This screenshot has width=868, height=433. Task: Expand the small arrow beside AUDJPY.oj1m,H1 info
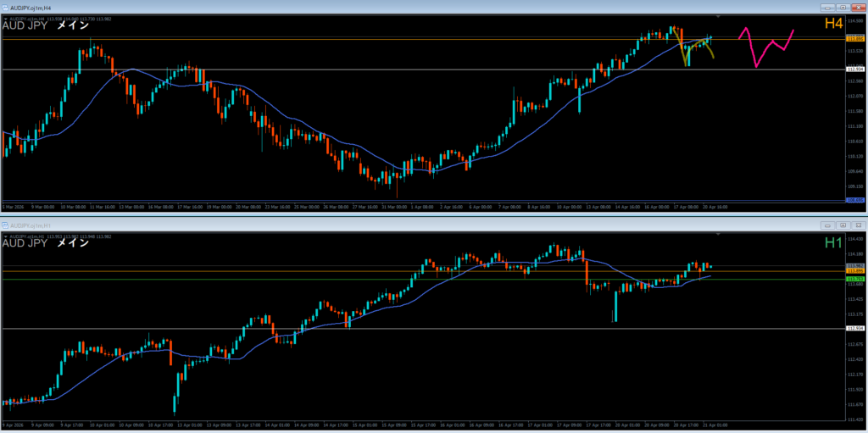(x=5, y=236)
